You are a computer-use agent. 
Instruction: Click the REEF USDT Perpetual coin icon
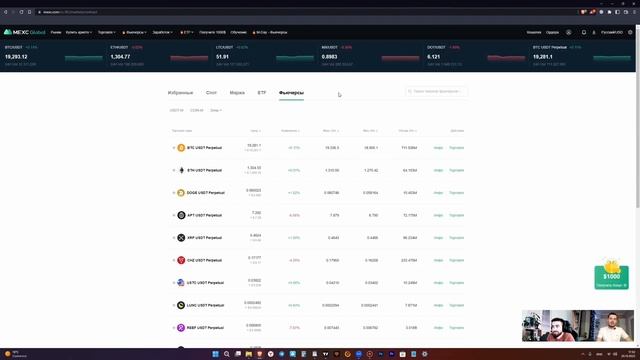(x=181, y=327)
